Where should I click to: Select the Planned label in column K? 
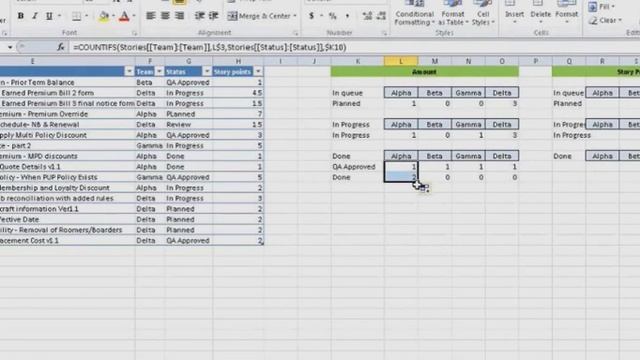pos(346,103)
